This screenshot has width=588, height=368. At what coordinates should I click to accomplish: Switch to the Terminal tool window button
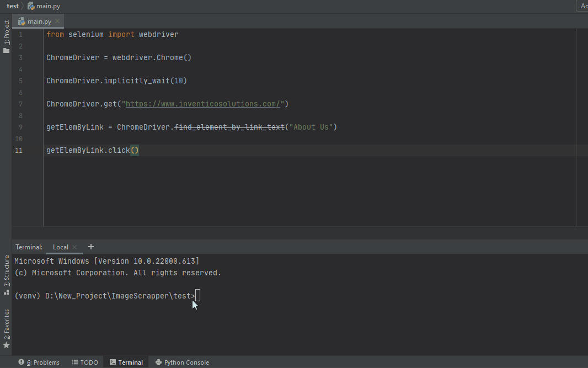(126, 362)
